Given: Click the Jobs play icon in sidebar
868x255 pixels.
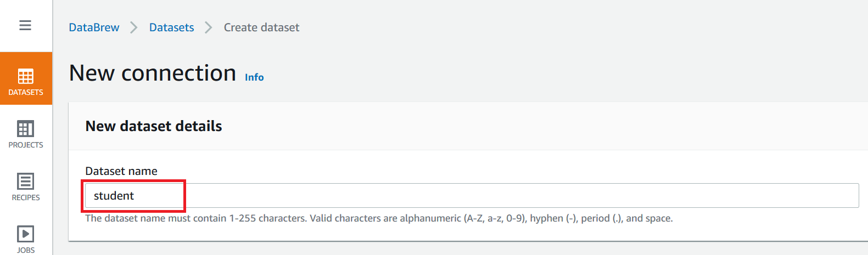Looking at the screenshot, I should pos(26,234).
